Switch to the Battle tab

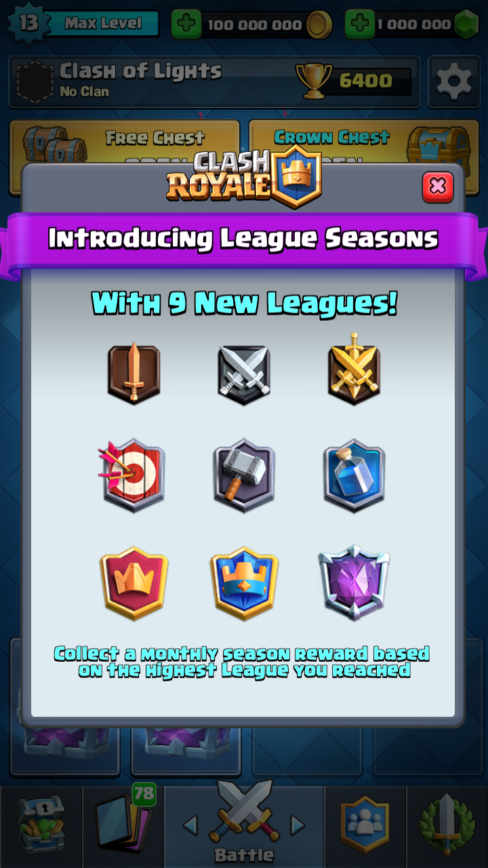(244, 824)
